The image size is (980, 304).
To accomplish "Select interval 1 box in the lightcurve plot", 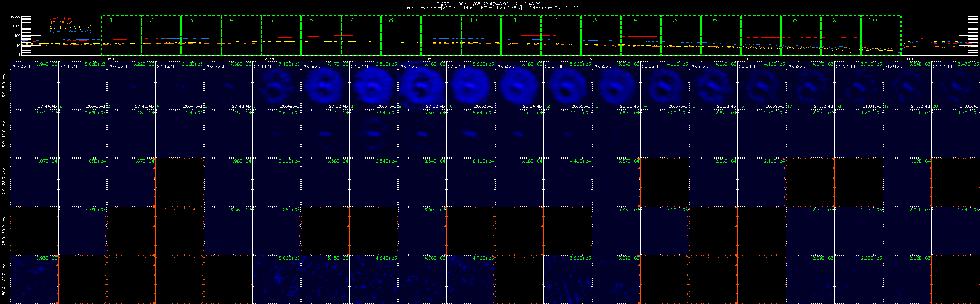I will (121, 36).
